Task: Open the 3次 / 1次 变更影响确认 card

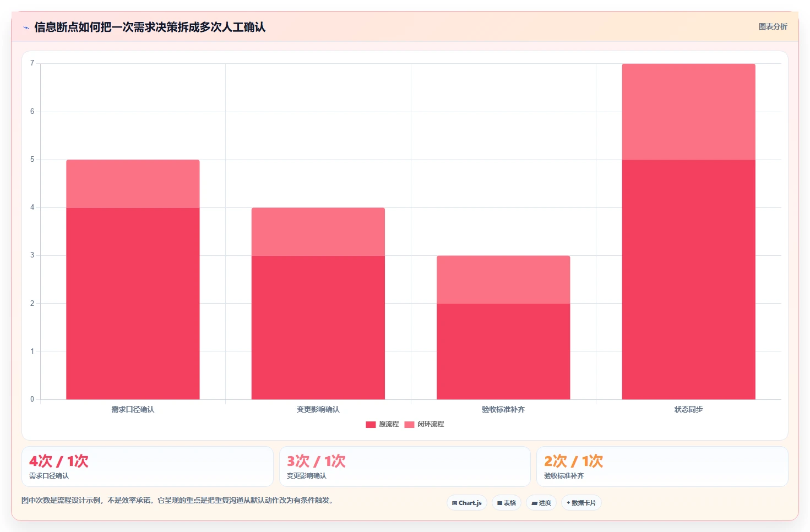Action: tap(405, 467)
